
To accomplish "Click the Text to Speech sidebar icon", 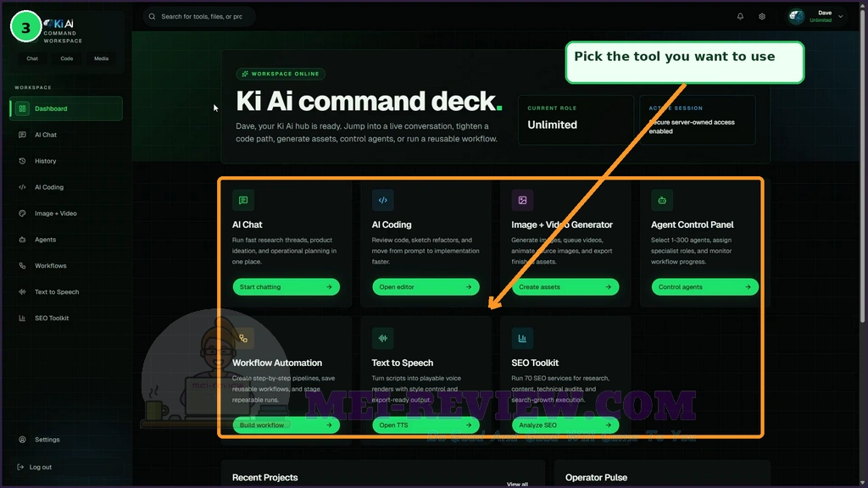I will pos(22,291).
